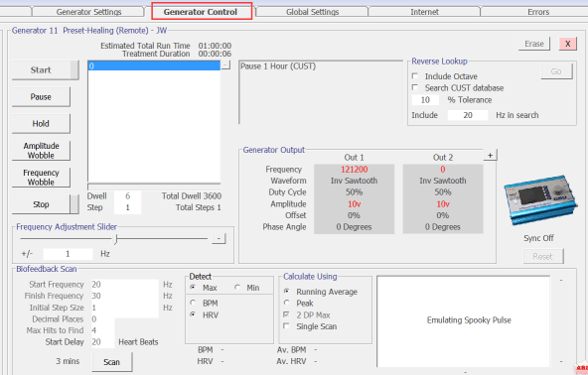The height and width of the screenshot is (375, 588).
Task: Toggle Amplitude Wobble
Action: pyautogui.click(x=41, y=151)
